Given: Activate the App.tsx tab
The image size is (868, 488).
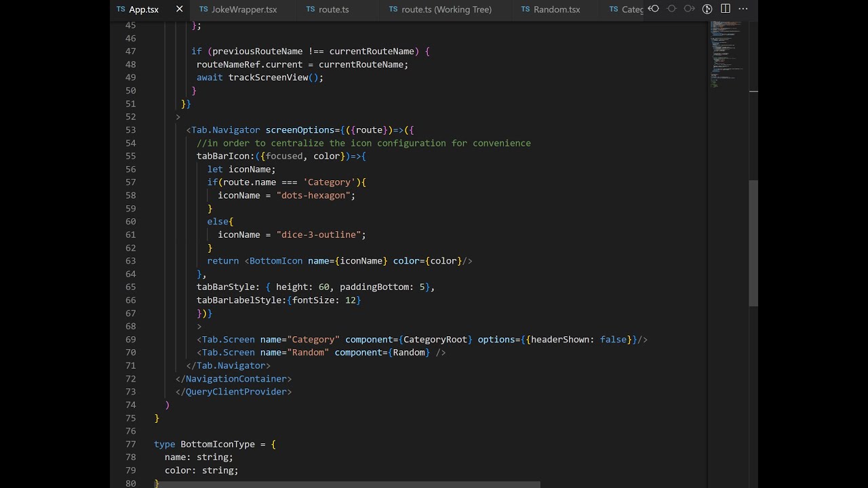Looking at the screenshot, I should pyautogui.click(x=144, y=9).
